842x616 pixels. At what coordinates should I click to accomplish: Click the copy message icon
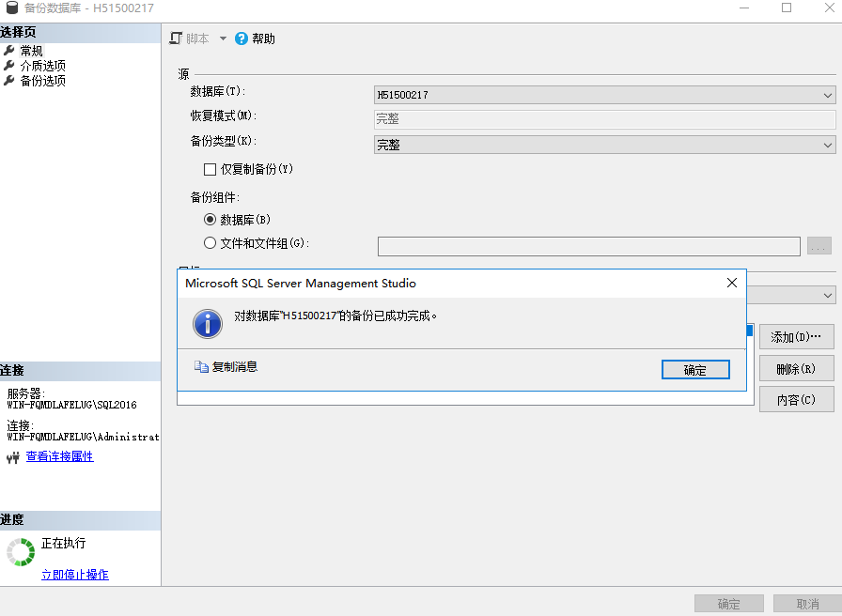coord(201,367)
